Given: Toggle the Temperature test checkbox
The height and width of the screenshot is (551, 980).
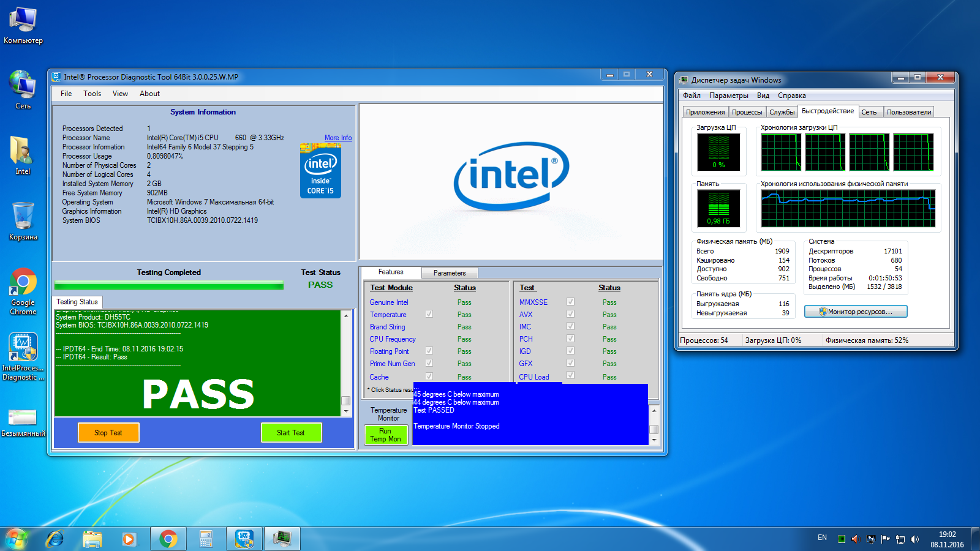Looking at the screenshot, I should point(429,314).
